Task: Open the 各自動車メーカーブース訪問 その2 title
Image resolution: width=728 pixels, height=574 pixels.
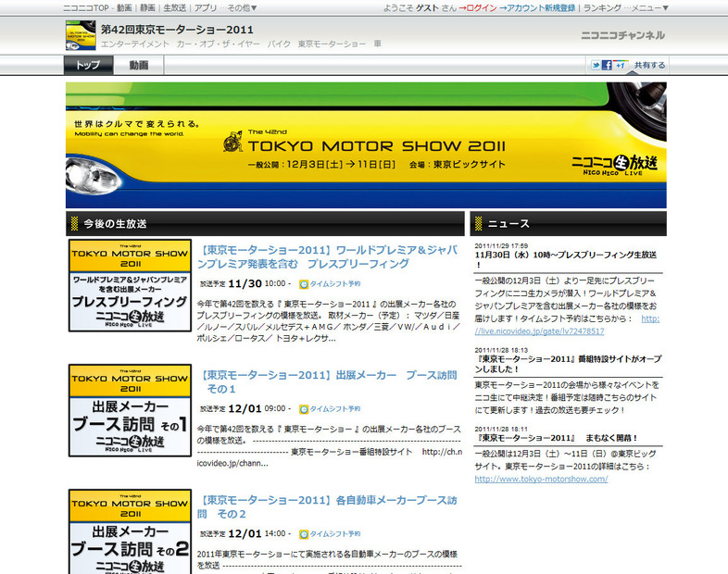Action: (327, 507)
